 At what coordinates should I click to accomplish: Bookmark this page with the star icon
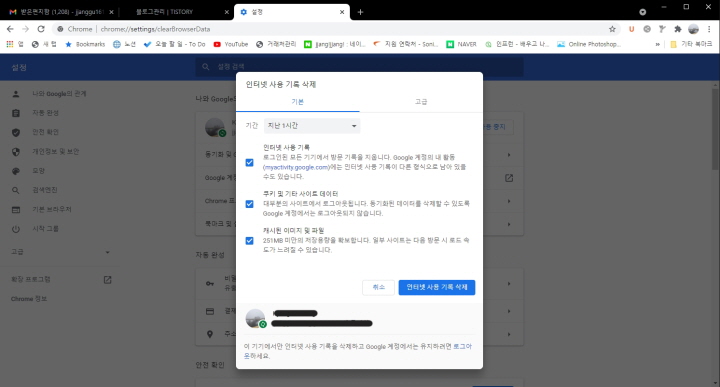point(612,29)
